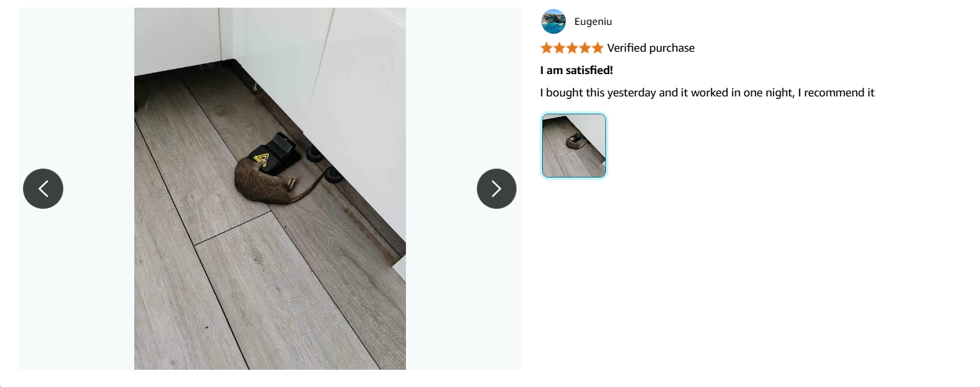Viewport: 980px width, 387px height.
Task: Select the third star of the rating
Action: coord(572,48)
